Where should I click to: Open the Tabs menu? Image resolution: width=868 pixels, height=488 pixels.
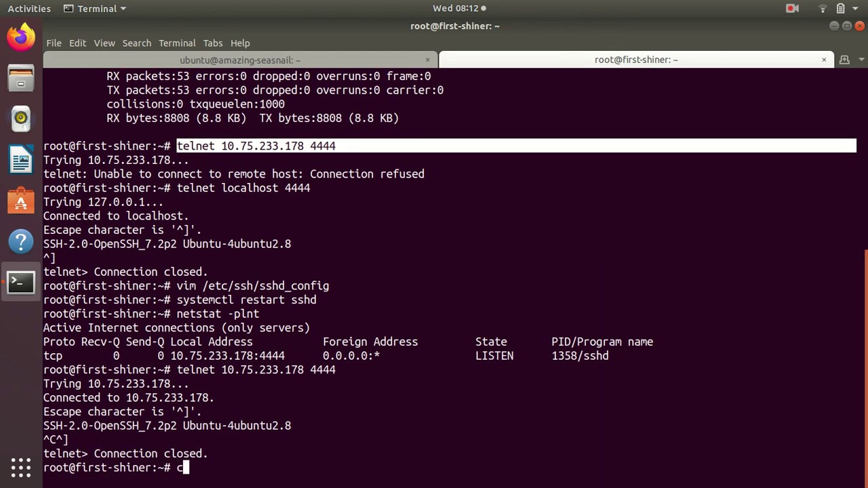[212, 43]
